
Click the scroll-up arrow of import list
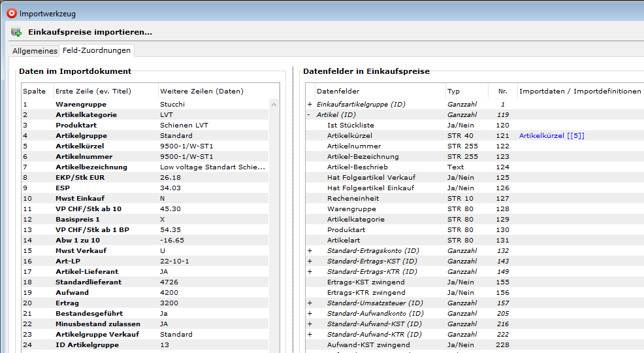click(274, 105)
